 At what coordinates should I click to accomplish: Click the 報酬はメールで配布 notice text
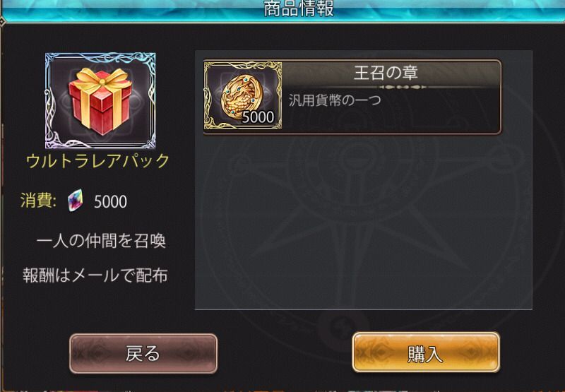pos(95,275)
